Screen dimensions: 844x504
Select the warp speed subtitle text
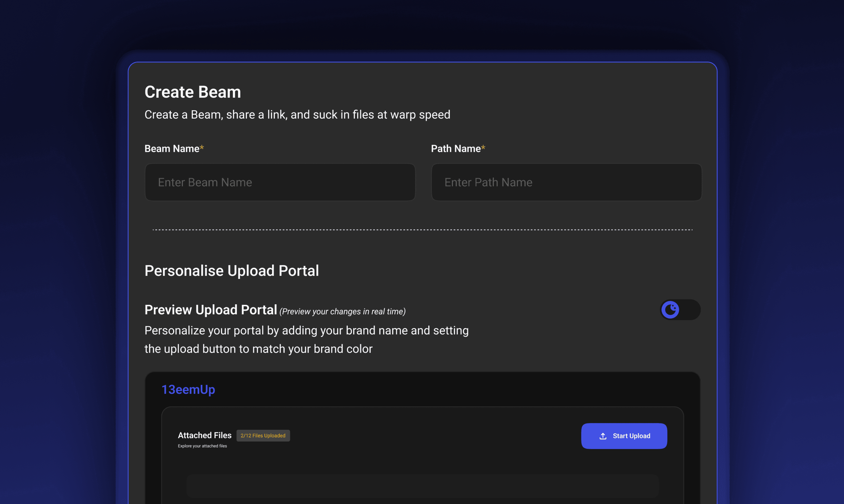297,114
